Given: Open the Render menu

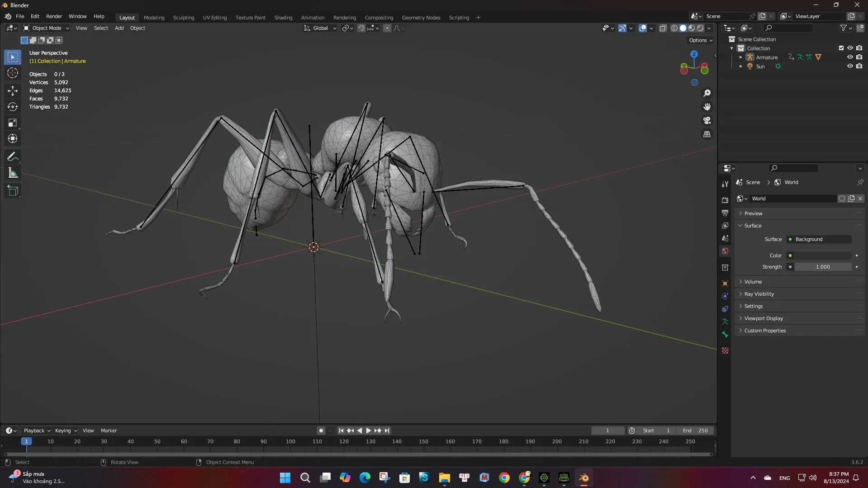Looking at the screenshot, I should click(54, 16).
